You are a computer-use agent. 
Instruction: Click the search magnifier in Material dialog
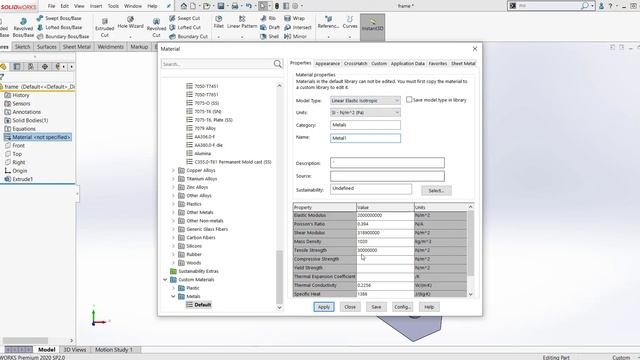[278, 64]
